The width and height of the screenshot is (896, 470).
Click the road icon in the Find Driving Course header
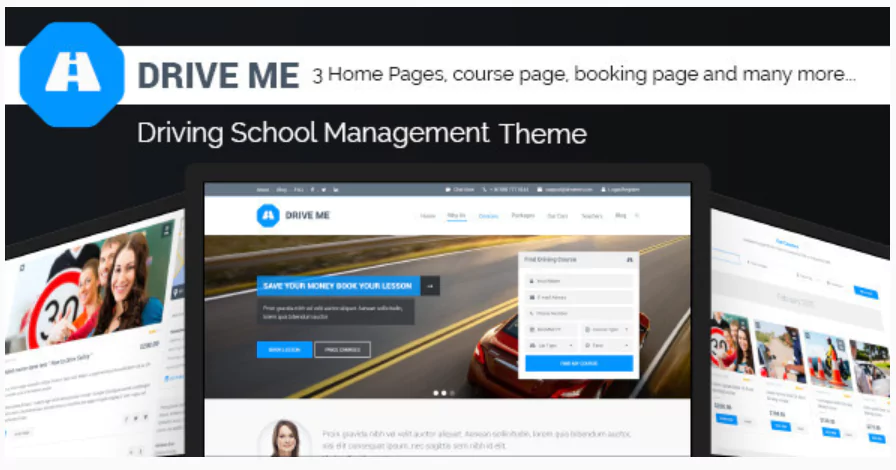pos(630,260)
